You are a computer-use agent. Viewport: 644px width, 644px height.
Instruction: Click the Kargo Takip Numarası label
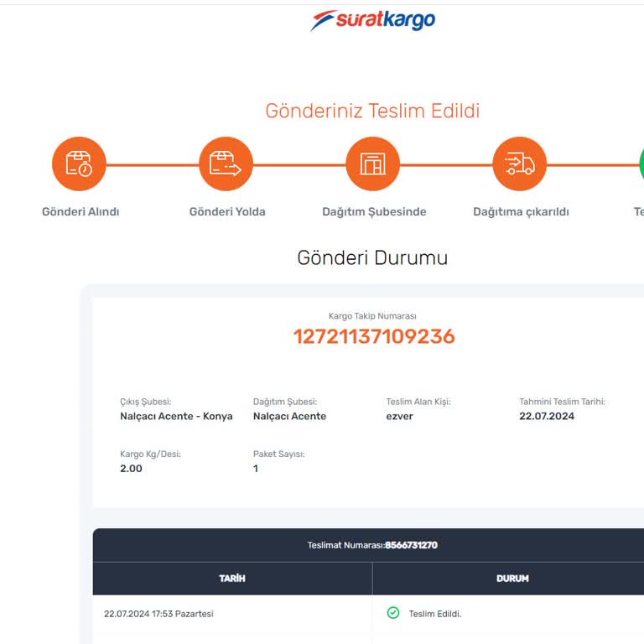[x=372, y=316]
